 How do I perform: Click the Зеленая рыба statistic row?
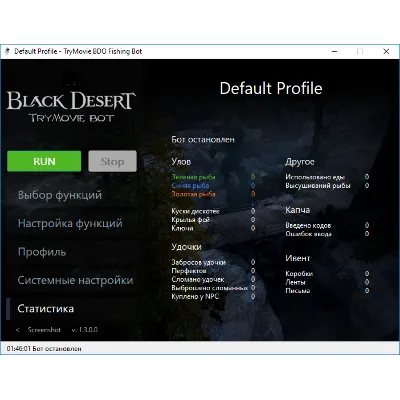(213, 177)
